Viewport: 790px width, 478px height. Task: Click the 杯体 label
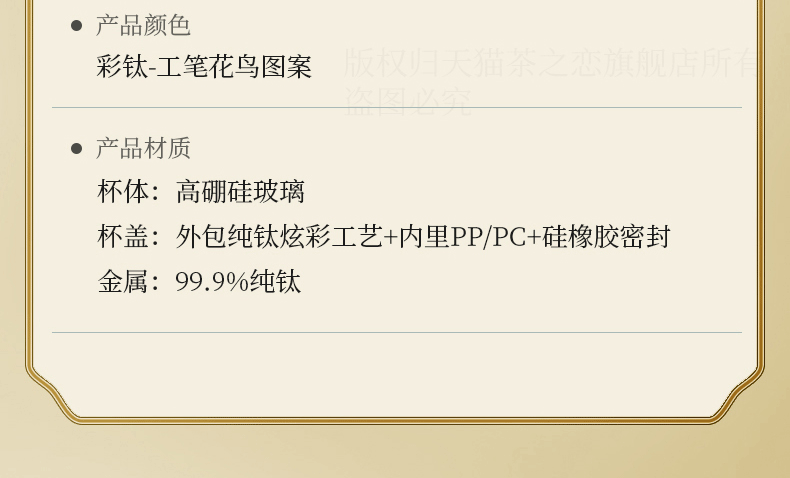123,192
